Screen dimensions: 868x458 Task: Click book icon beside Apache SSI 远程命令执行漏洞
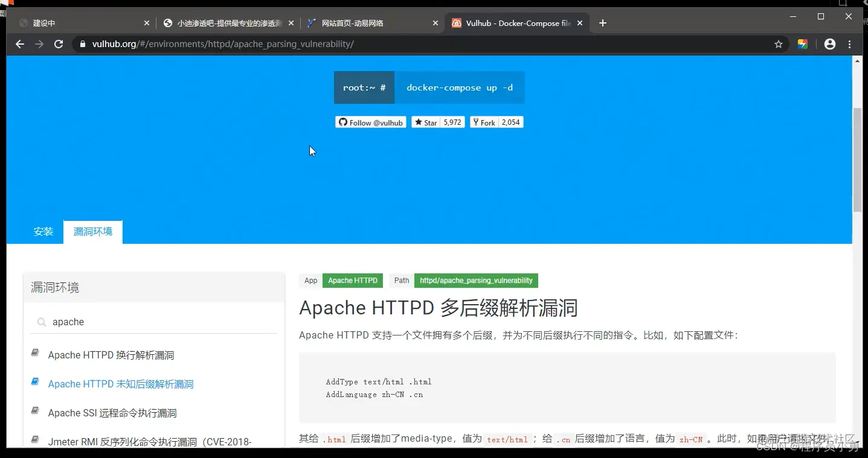pyautogui.click(x=35, y=410)
